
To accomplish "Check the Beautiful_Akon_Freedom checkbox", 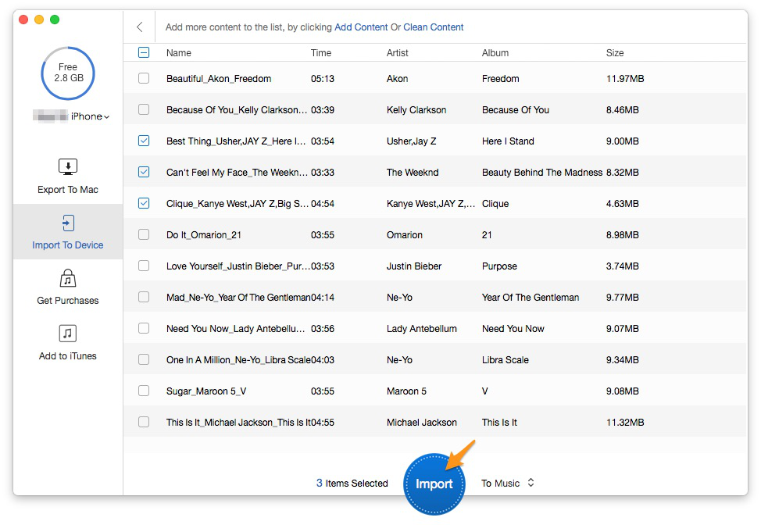I will point(144,78).
